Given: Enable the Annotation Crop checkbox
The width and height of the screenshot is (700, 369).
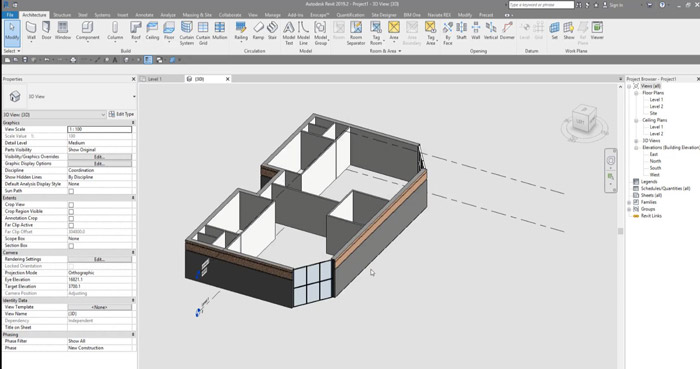Looking at the screenshot, I should [71, 219].
